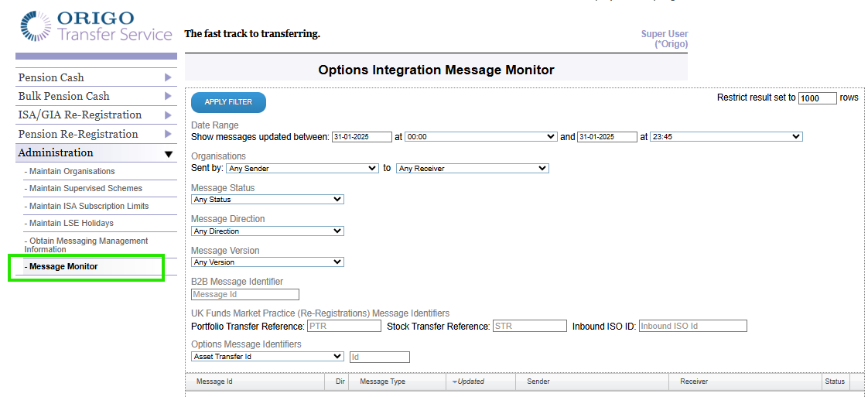Open ISA/GIA Re-Registration menu item
The image size is (868, 397).
[80, 115]
